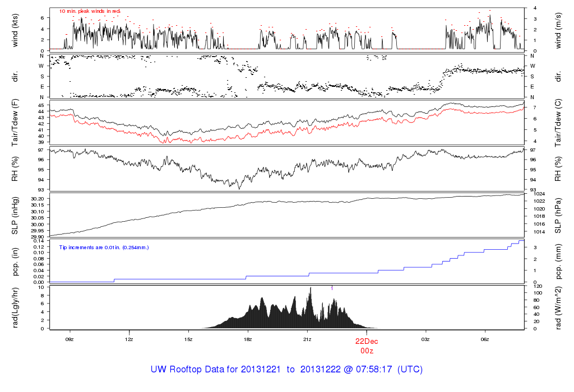Click the '30.20' SLP tick value
Screen dimensions: 574x392
click(38, 199)
